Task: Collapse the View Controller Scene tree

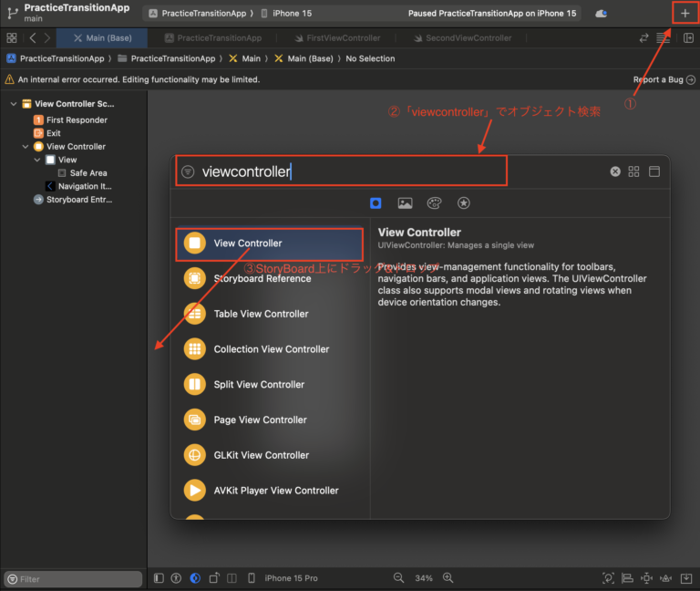Action: coord(14,104)
